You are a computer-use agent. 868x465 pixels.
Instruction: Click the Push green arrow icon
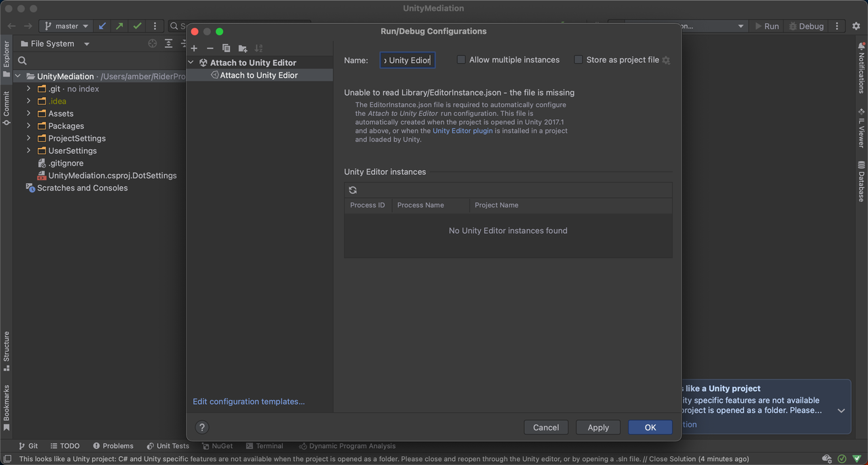(x=120, y=26)
